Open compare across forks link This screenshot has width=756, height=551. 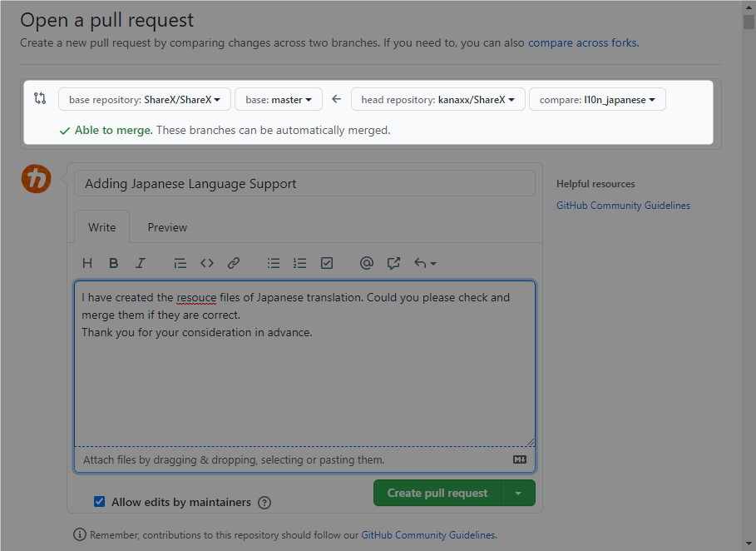point(582,43)
